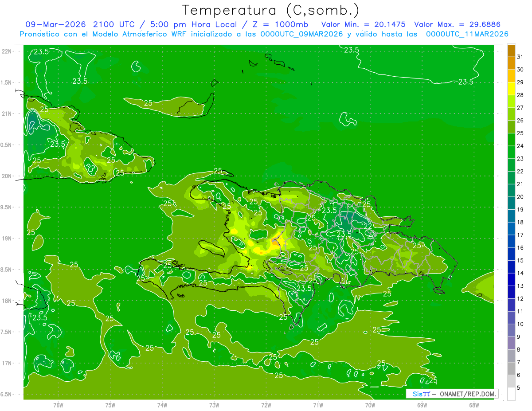This screenshot has height=411, width=532.
Task: Click the legend swatch between 26 and 27
Action: pyautogui.click(x=511, y=114)
